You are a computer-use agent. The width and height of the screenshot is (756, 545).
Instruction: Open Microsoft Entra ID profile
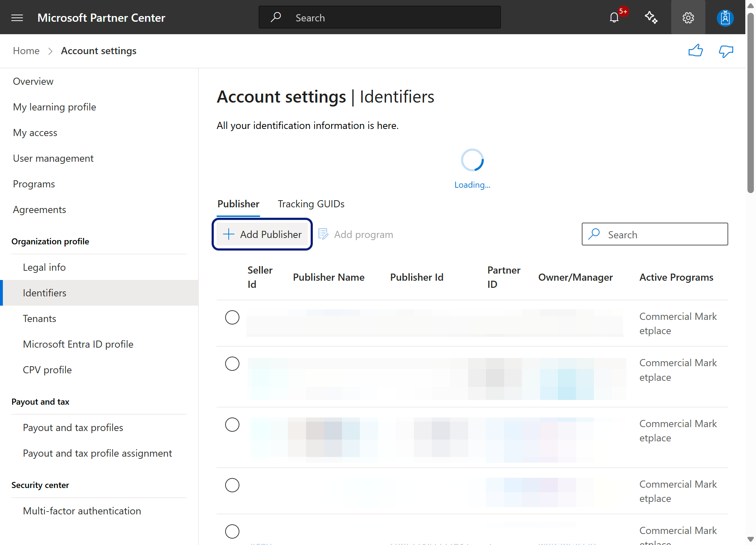(78, 344)
